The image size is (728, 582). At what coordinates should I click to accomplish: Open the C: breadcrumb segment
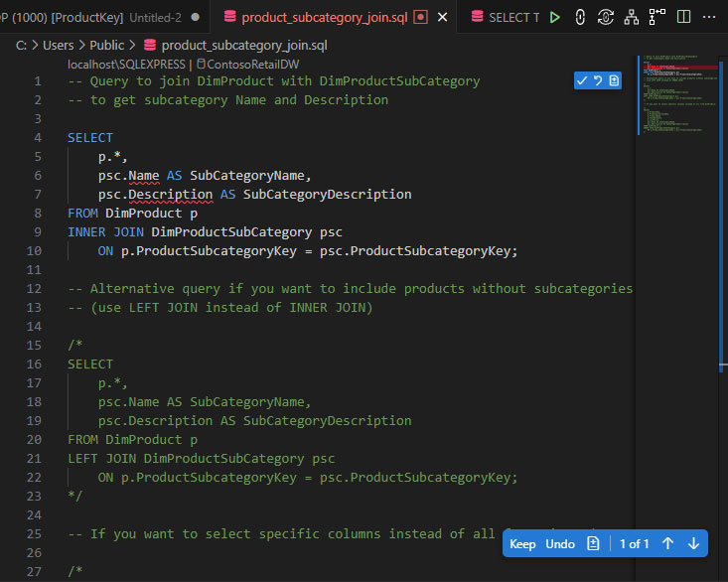21,46
